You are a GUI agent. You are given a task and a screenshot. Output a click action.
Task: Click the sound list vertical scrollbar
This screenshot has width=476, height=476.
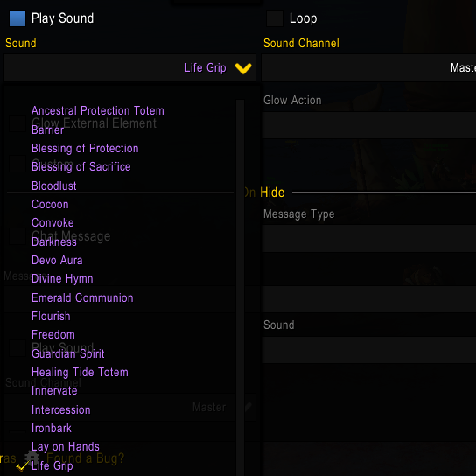coord(240,288)
